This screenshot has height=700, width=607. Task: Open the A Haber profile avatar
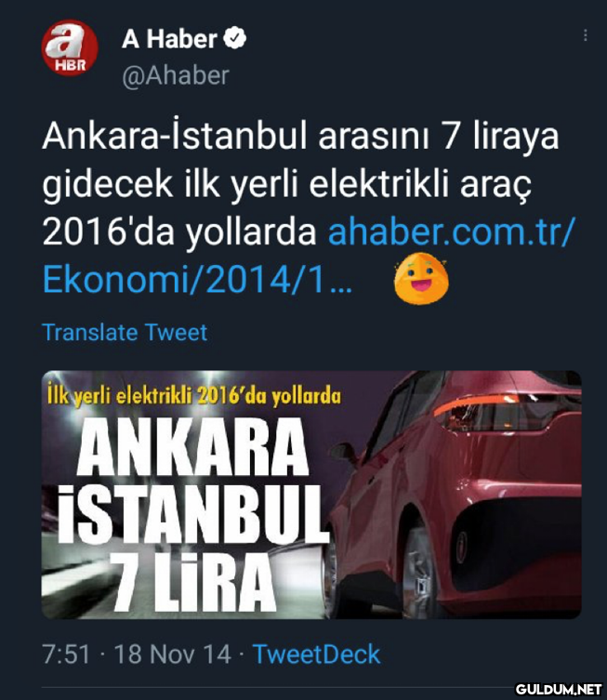tap(70, 47)
